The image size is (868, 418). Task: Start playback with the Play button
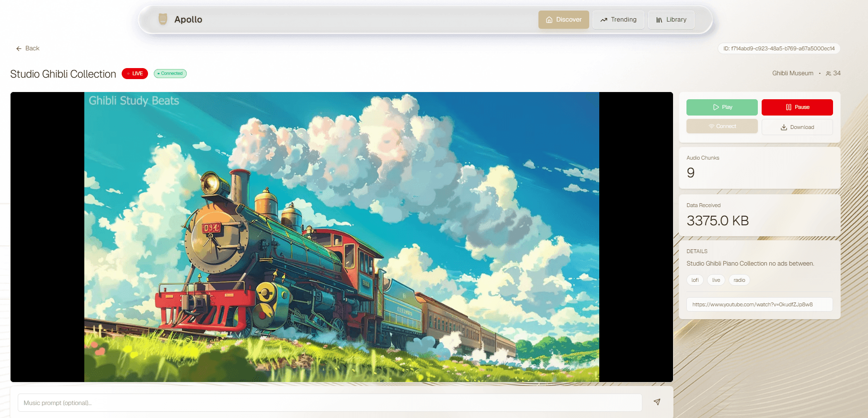pos(722,107)
